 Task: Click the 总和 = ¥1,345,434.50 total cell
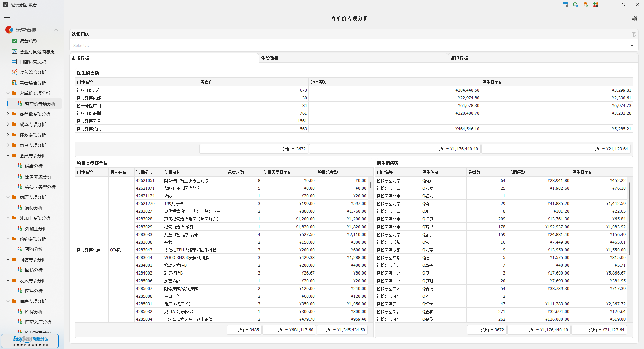[x=342, y=330]
